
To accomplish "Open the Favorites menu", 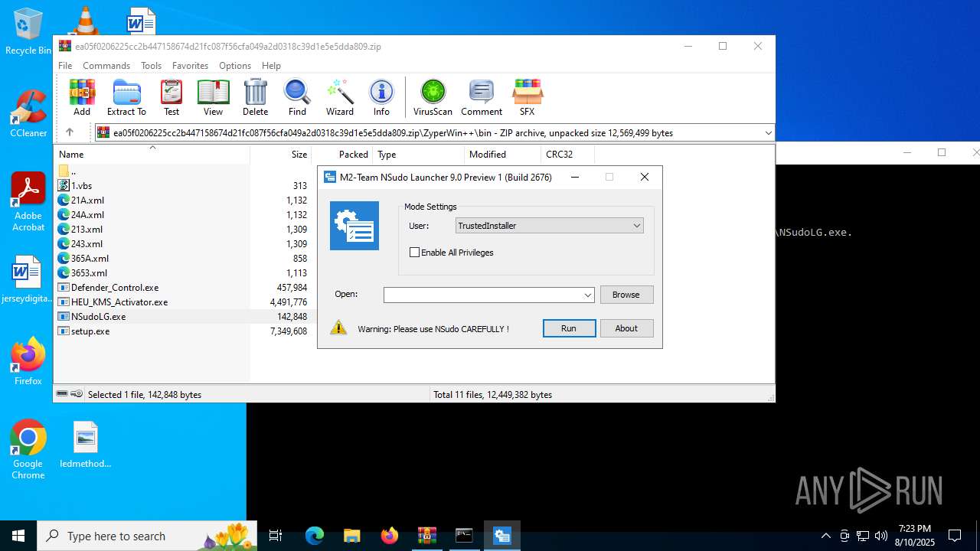I will tap(190, 66).
